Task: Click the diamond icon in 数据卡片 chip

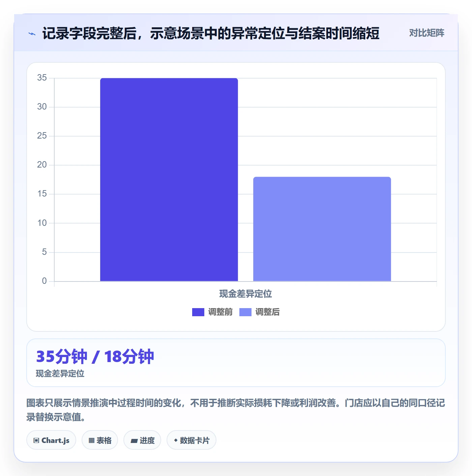Action: [x=176, y=440]
